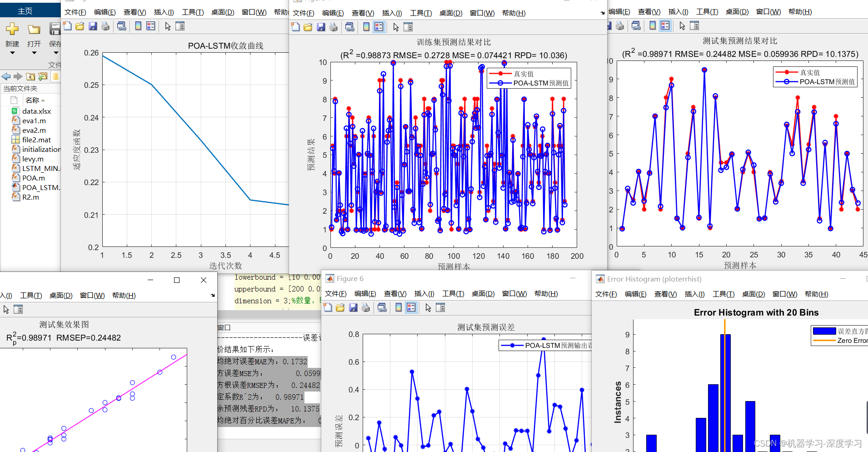The width and height of the screenshot is (868, 452).
Task: Select POA.m in current folder list
Action: click(x=33, y=178)
